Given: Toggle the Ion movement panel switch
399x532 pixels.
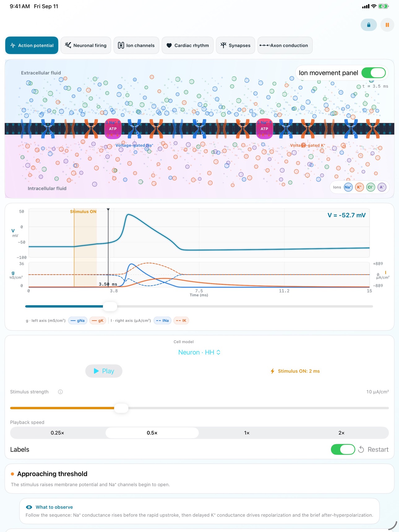Looking at the screenshot, I should click(374, 73).
